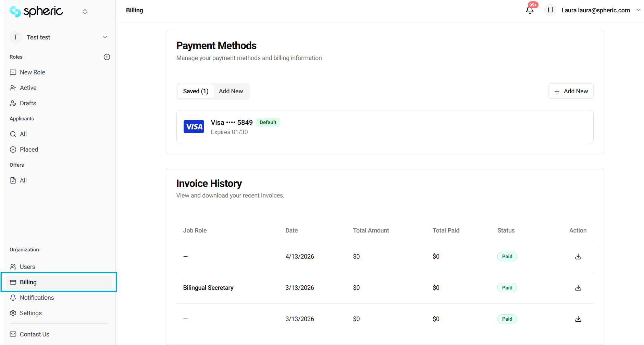
Task: Download the Bilingual Secretary invoice
Action: point(578,288)
